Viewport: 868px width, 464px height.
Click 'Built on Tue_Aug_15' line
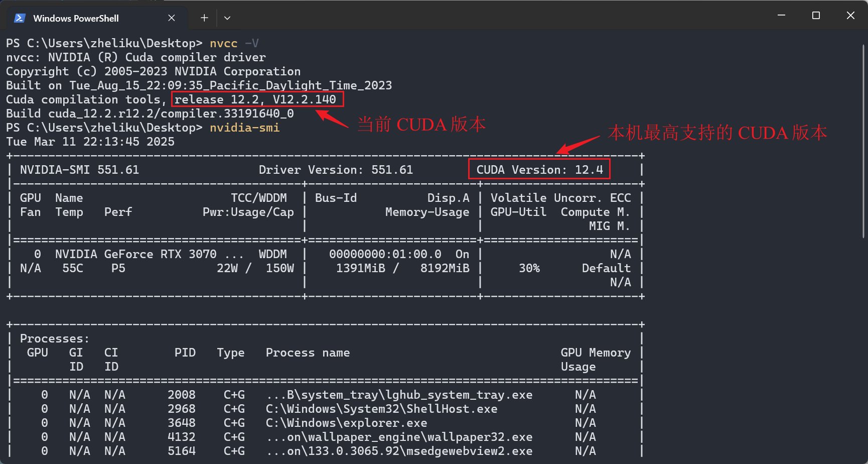(199, 85)
